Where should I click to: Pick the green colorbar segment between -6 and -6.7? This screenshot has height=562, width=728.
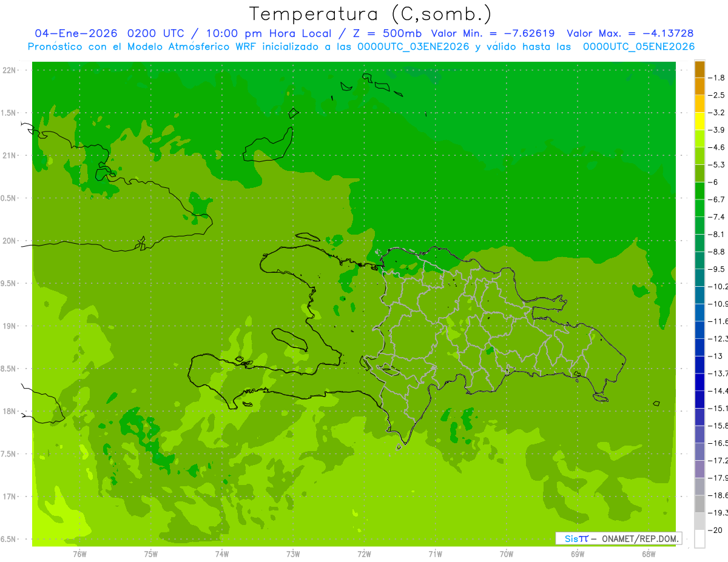(x=699, y=191)
